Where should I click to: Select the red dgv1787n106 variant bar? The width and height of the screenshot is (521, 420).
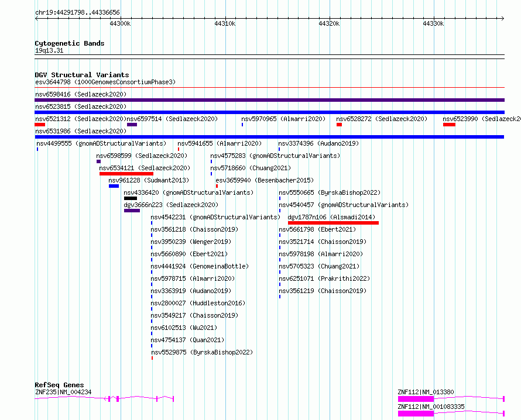(333, 223)
